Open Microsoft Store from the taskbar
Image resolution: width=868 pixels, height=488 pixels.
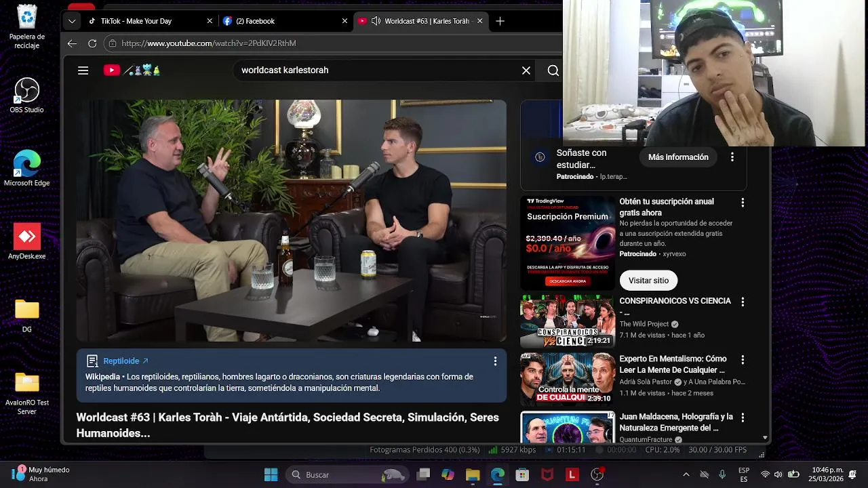522,474
